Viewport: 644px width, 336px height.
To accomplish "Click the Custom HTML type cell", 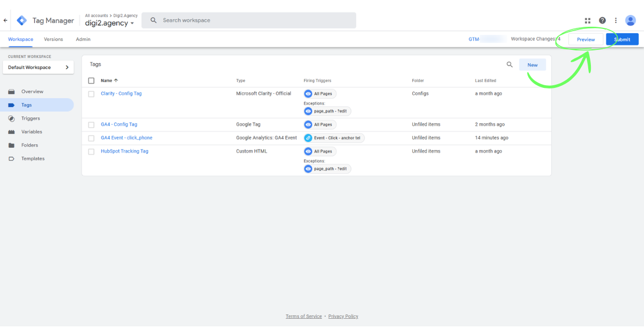I will (x=252, y=151).
